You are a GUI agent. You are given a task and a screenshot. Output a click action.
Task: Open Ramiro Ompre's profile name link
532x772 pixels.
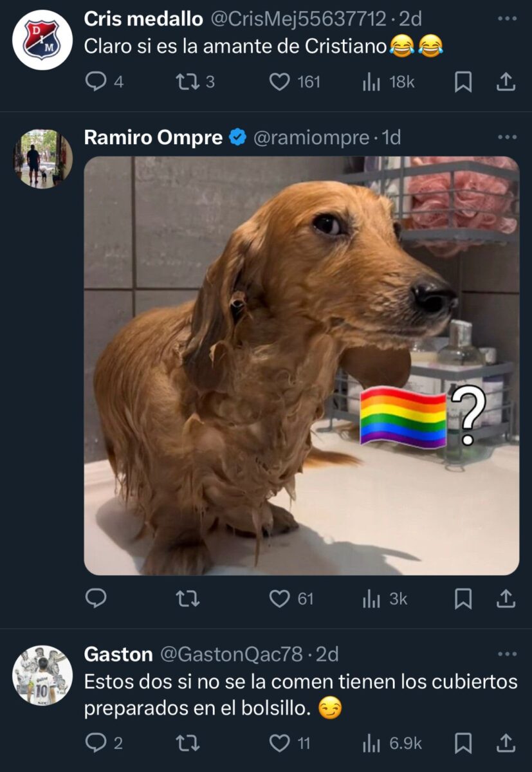[x=153, y=137]
